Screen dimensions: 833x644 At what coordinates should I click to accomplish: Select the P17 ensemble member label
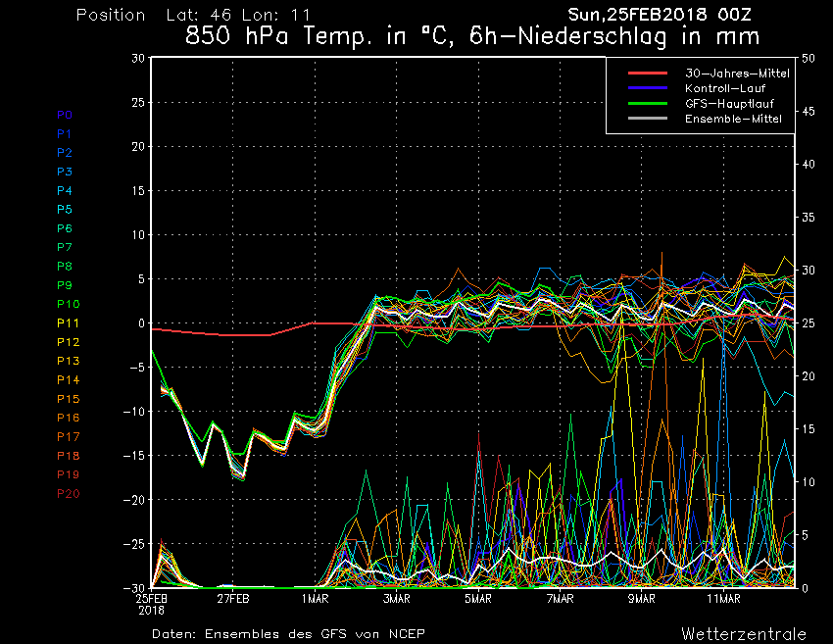point(68,437)
